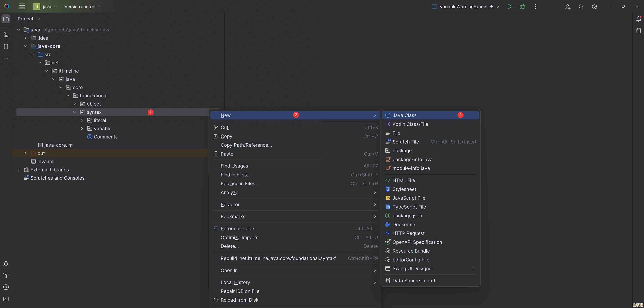The width and height of the screenshot is (644, 308).
Task: Click the Search Everywhere magnifier icon
Action: pos(581,7)
